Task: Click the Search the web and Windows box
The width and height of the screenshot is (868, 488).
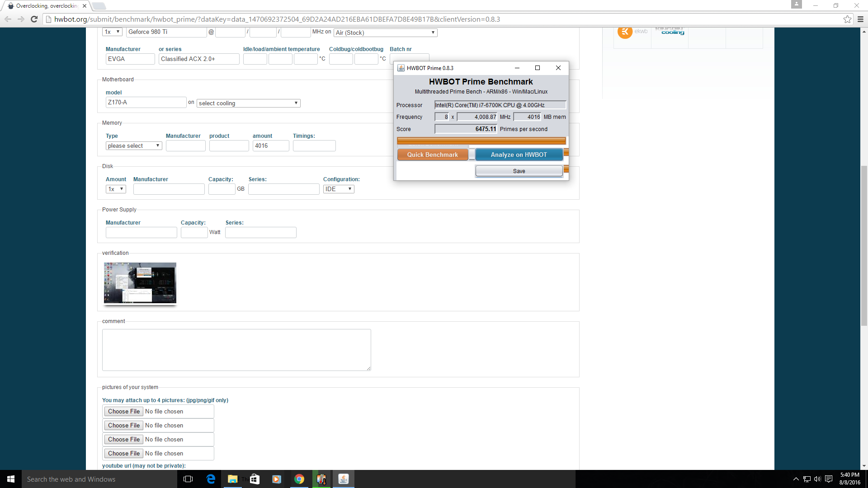Action: click(99, 479)
